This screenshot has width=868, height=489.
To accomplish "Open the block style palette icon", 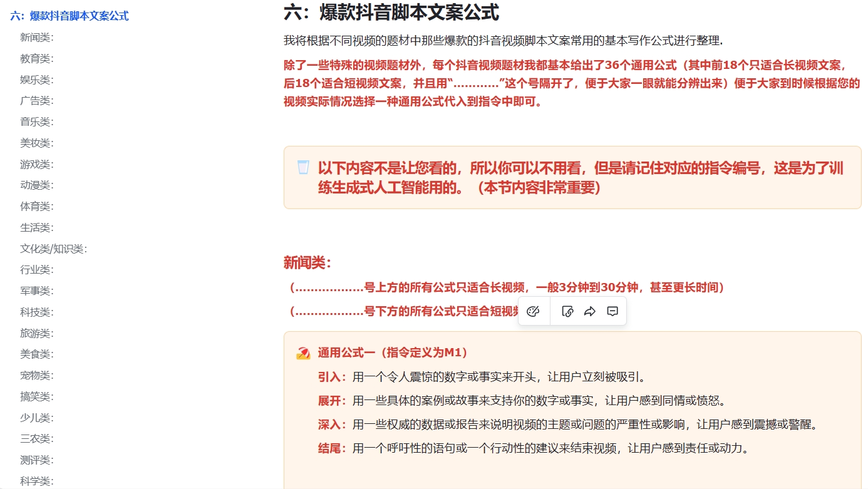I will pos(534,312).
